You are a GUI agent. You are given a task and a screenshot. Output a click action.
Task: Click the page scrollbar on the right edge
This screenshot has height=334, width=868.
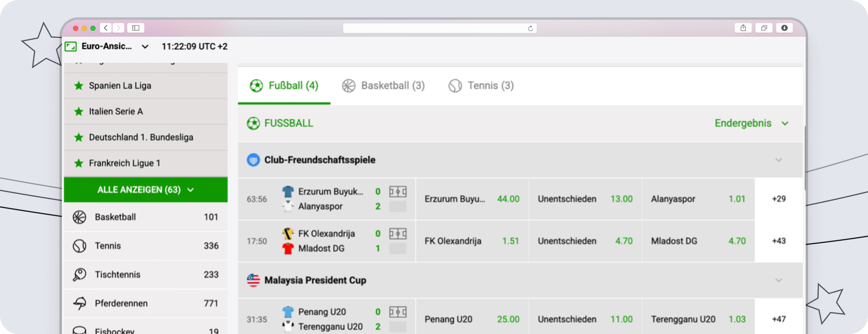[x=805, y=158]
